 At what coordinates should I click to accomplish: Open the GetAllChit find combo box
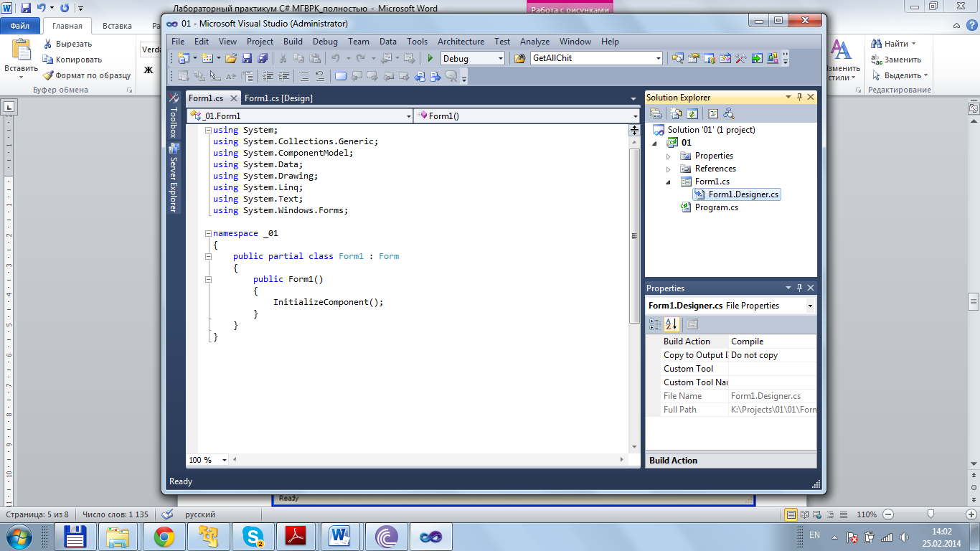point(658,59)
